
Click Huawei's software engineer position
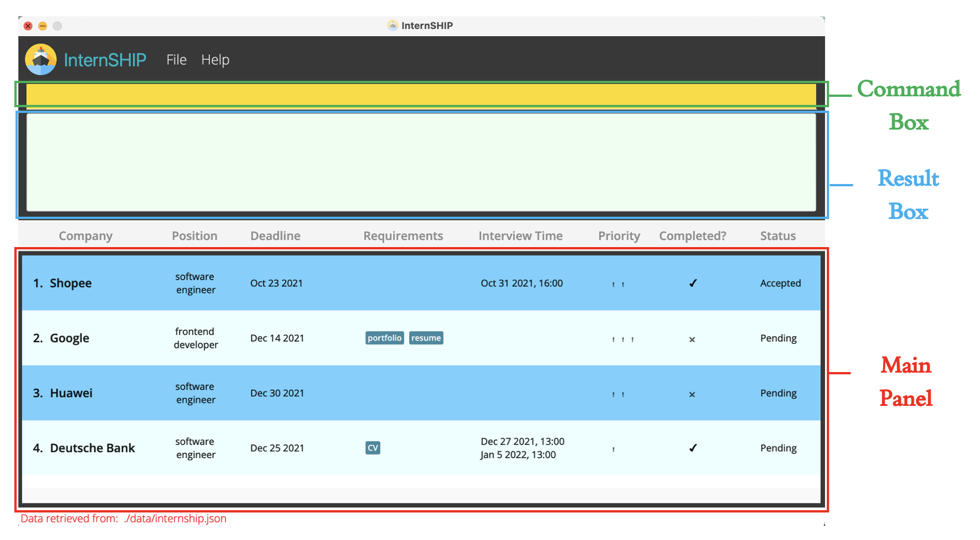coord(196,393)
